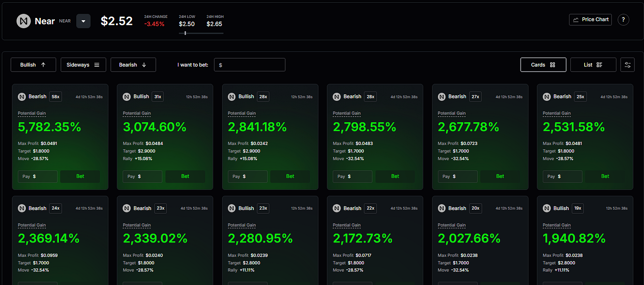Click Bet on the Bearish 58x card
The image size is (644, 285).
coord(80,177)
